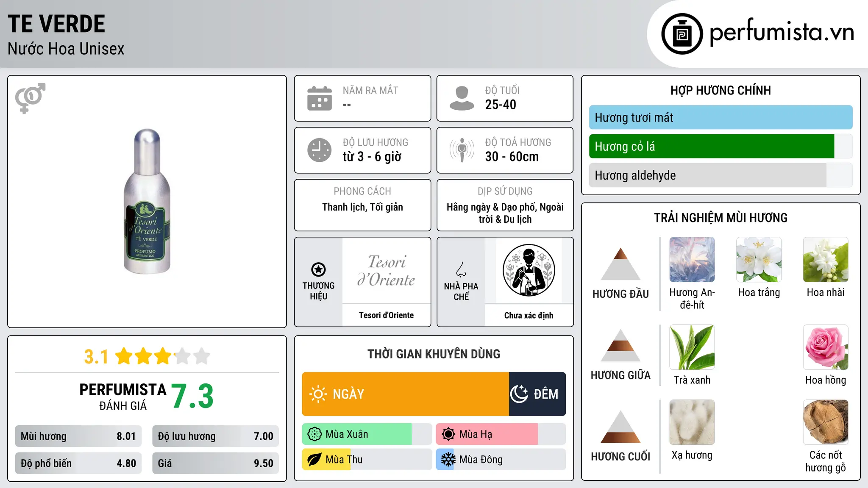
Task: Click the 3.1 star score number
Action: click(x=96, y=357)
